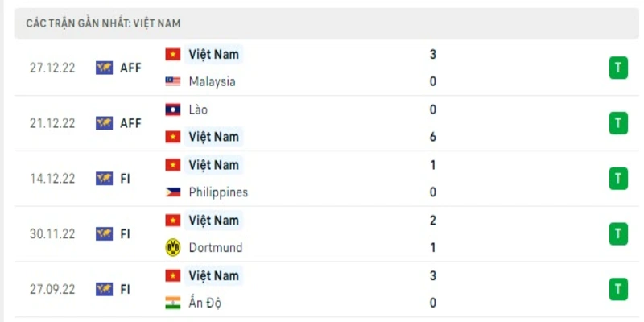The image size is (644, 322).
Task: Click Vietnam flag in the 14.12.22 match
Action: (x=173, y=165)
